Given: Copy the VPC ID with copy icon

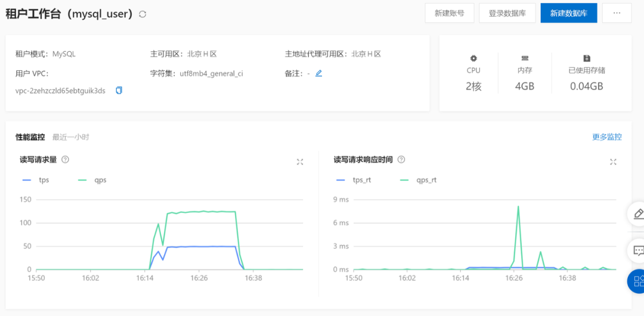Looking at the screenshot, I should (x=119, y=91).
